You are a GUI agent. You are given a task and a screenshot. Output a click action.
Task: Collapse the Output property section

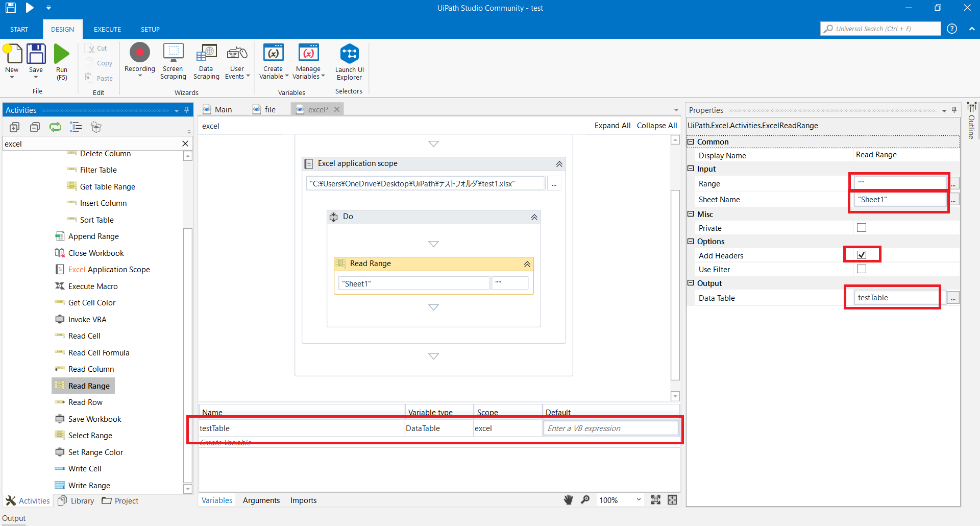pyautogui.click(x=691, y=283)
